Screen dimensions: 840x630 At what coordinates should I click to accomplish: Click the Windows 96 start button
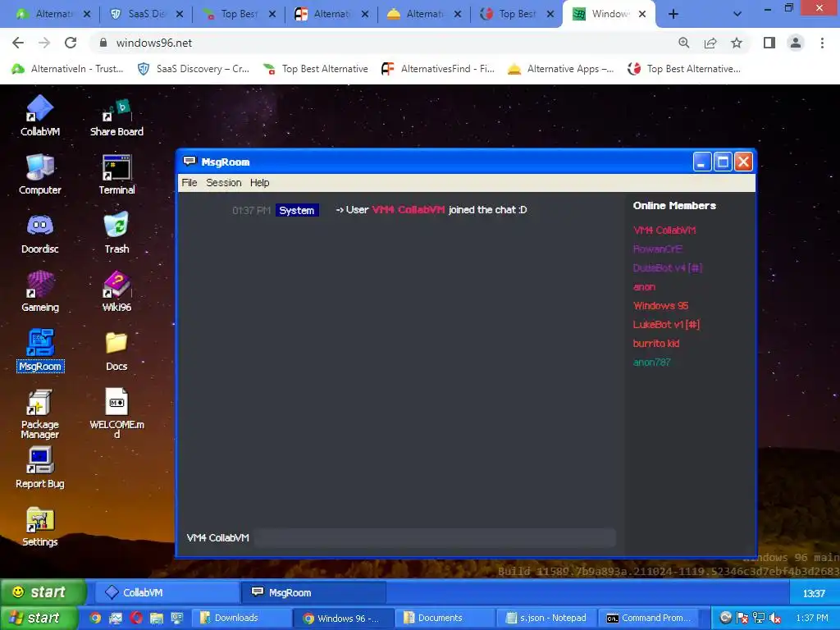tap(42, 592)
